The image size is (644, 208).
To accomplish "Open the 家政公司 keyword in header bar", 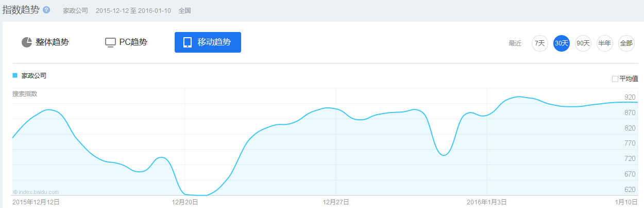I will [x=75, y=10].
